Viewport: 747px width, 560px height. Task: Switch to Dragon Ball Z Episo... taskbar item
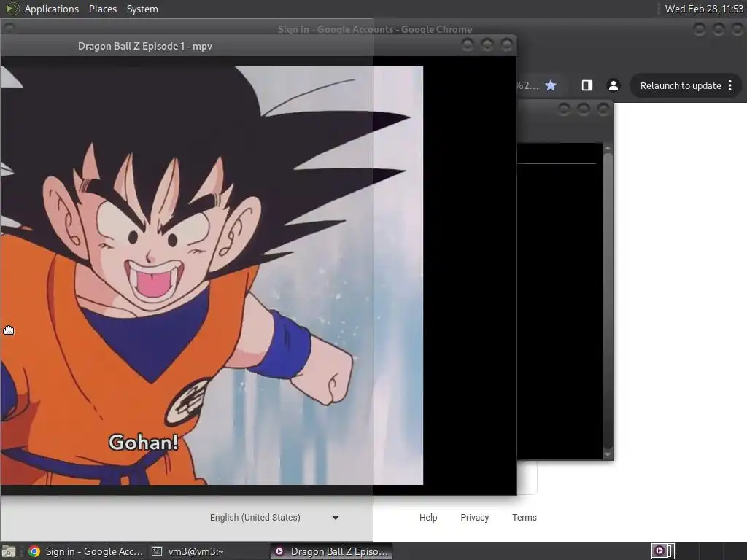click(332, 551)
